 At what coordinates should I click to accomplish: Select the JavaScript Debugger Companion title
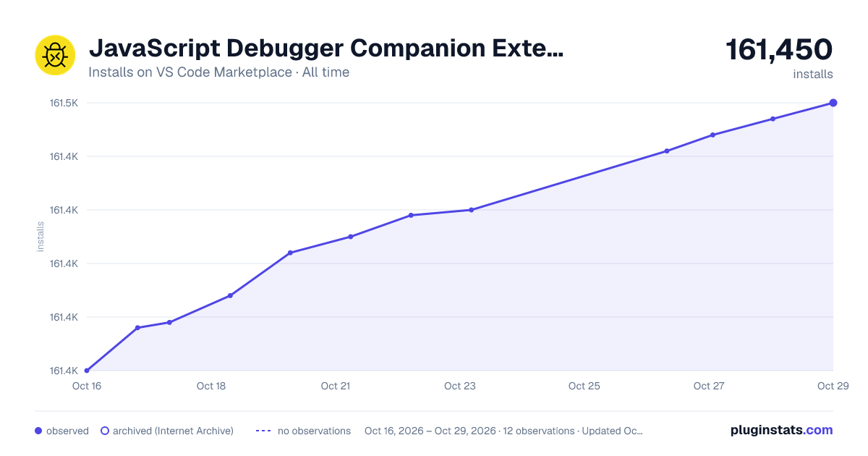(325, 48)
